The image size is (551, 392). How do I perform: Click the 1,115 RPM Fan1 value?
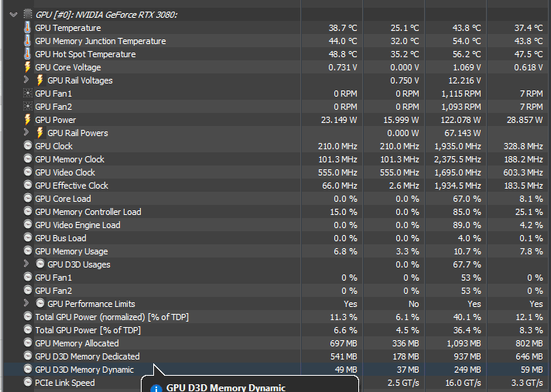[x=461, y=94]
